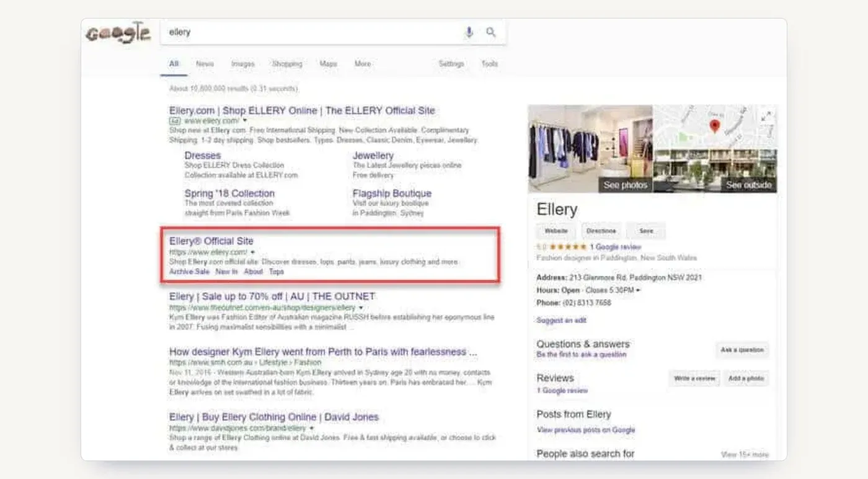Switch to the Shopping tab

(287, 64)
